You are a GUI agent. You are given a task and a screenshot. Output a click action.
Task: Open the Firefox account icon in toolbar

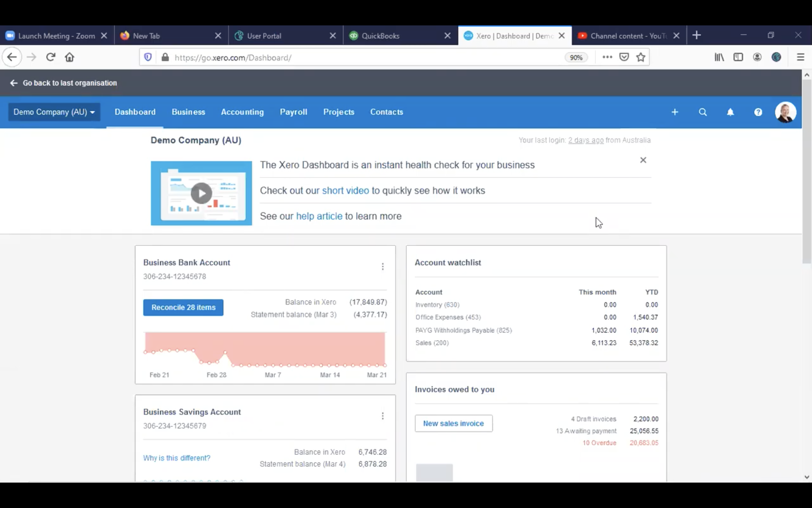tap(757, 57)
